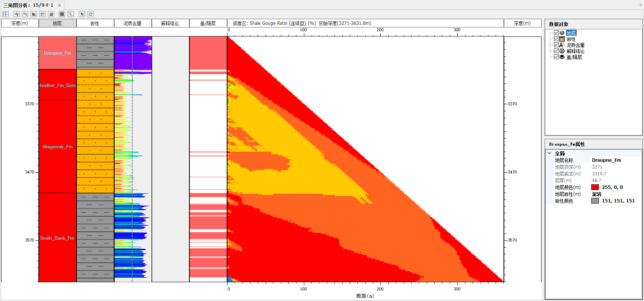Click the gray 岩性颜色 swatch
This screenshot has height=301, width=644.
coord(595,201)
